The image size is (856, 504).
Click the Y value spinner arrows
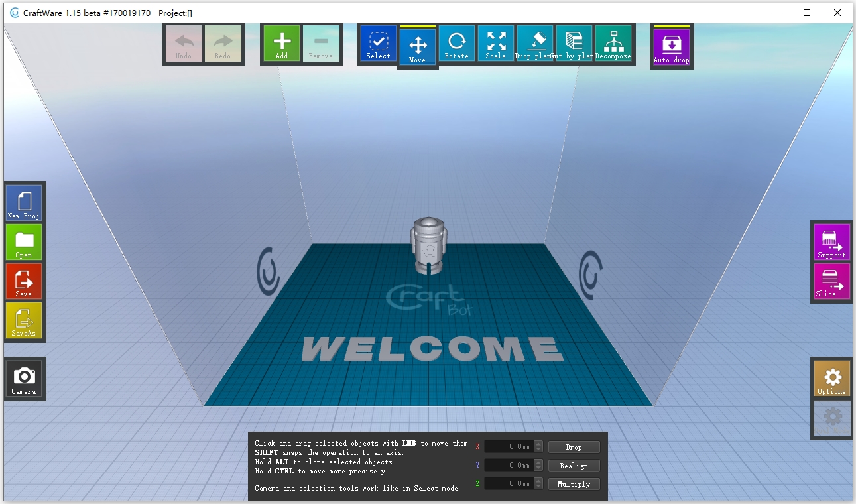click(538, 466)
